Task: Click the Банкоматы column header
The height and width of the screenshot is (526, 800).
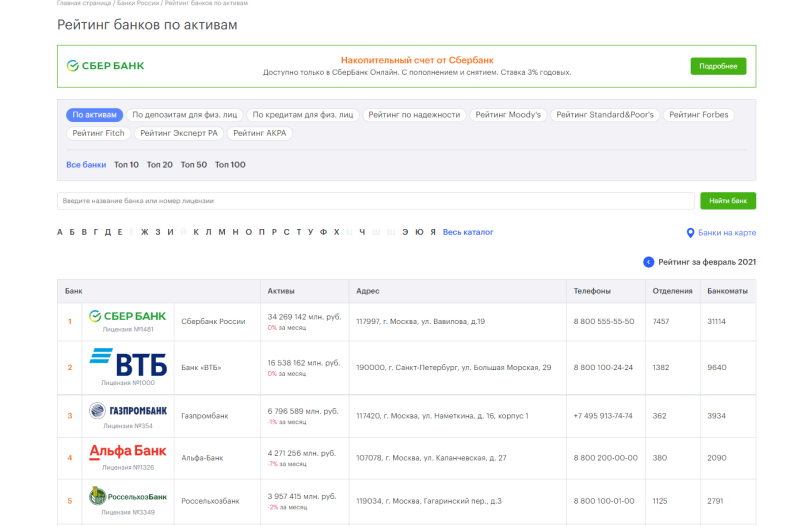Action: (727, 291)
